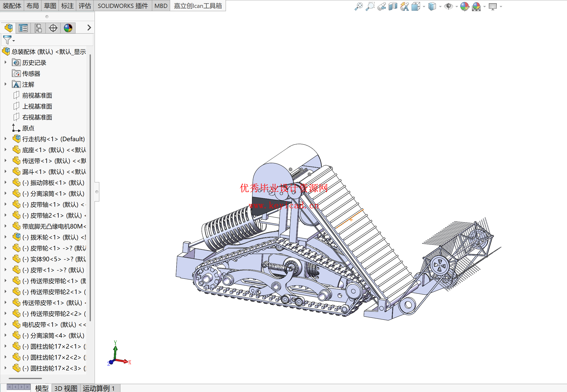Click the tab scroll-to-last arrow
Image resolution: width=567 pixels, height=392 pixels.
click(x=28, y=387)
